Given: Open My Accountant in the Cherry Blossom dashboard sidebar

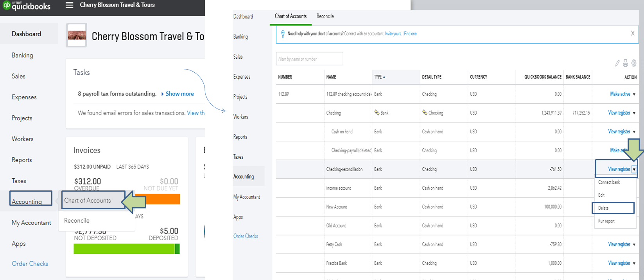Looking at the screenshot, I should pyautogui.click(x=31, y=223).
